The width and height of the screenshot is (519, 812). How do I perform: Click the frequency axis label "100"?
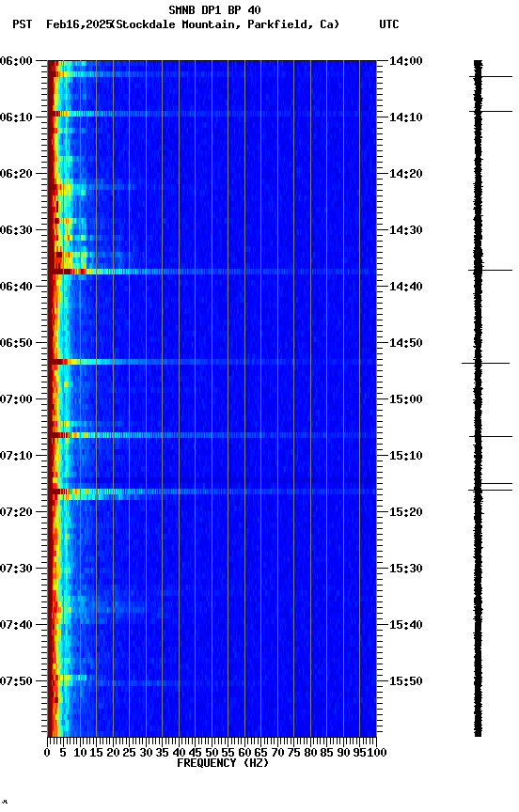click(378, 753)
